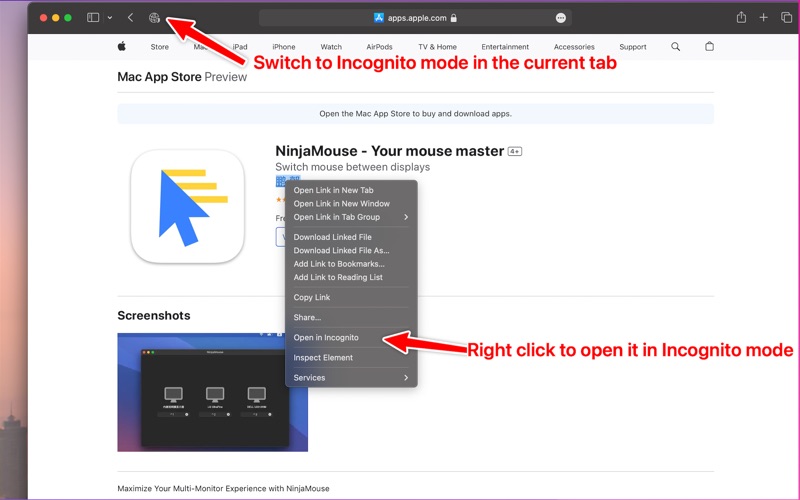
Task: Open the Accessories navigation link
Action: [574, 46]
